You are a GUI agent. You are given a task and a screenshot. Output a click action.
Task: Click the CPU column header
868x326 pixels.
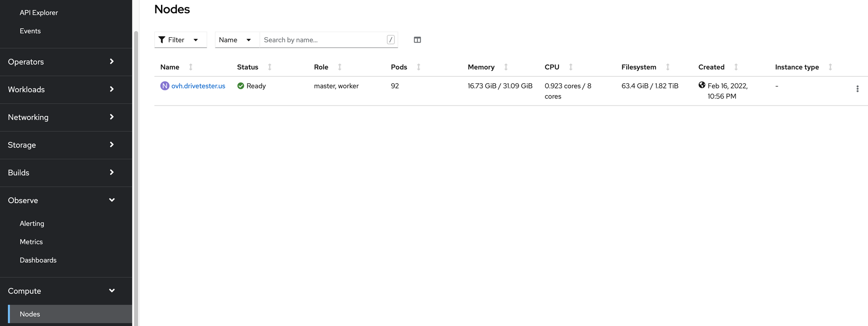tap(552, 67)
